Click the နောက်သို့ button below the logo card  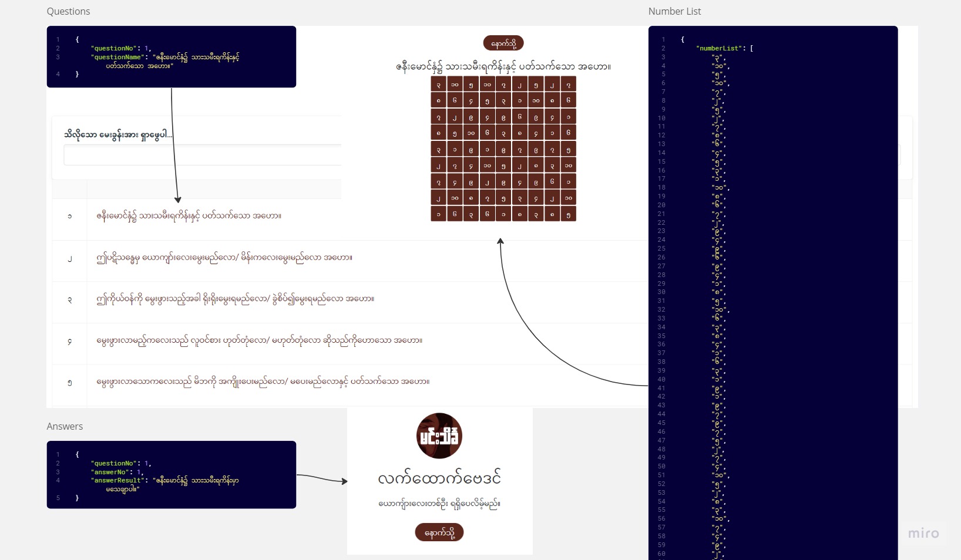pyautogui.click(x=439, y=532)
